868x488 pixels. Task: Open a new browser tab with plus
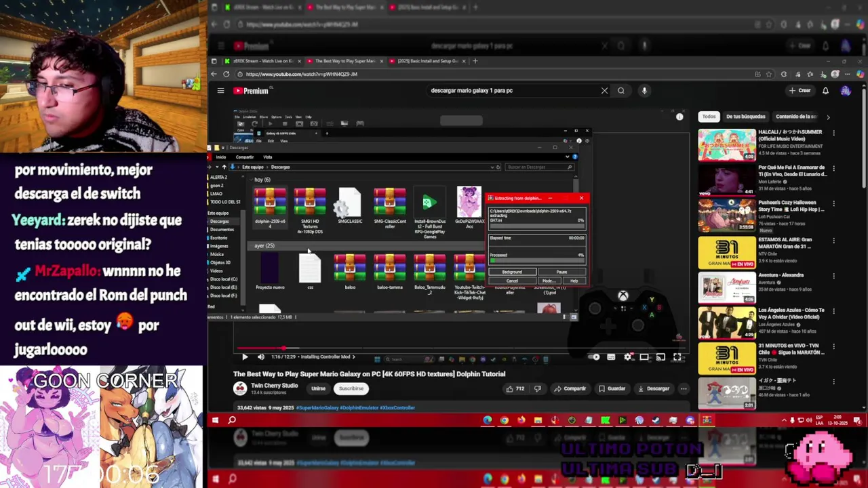coord(475,61)
